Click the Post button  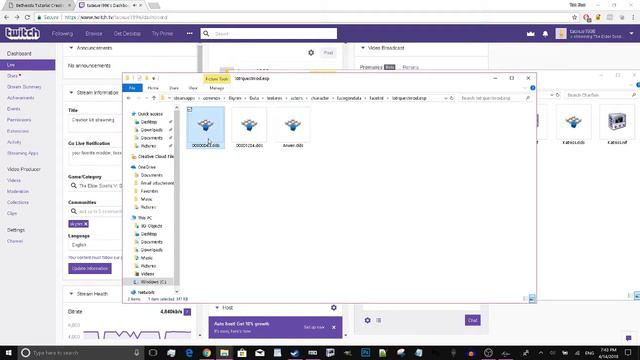pos(328,53)
